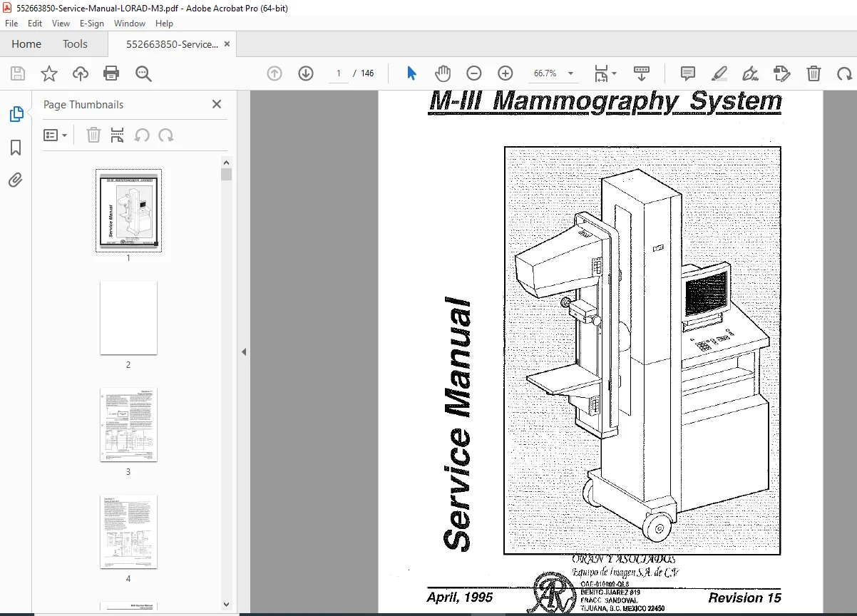Switch to the Tools tab

pyautogui.click(x=75, y=44)
